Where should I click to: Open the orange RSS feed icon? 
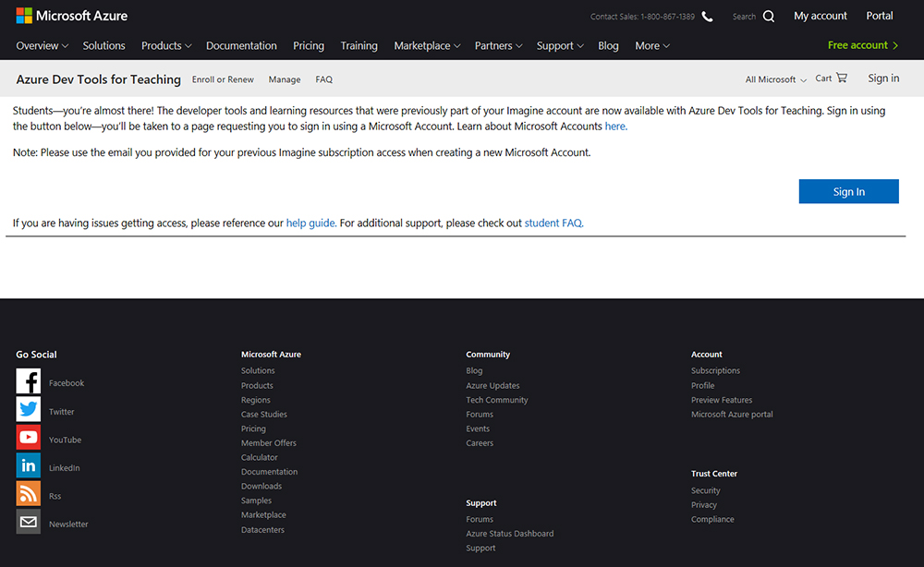point(29,493)
